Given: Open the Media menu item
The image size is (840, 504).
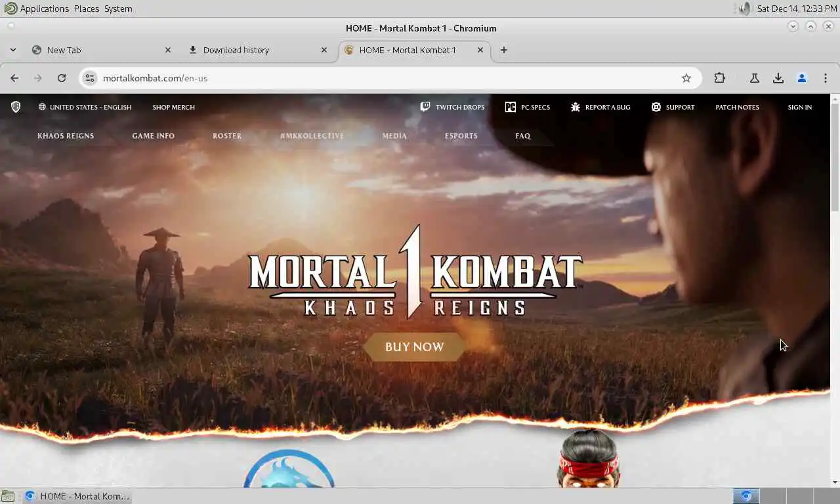Looking at the screenshot, I should click(394, 136).
